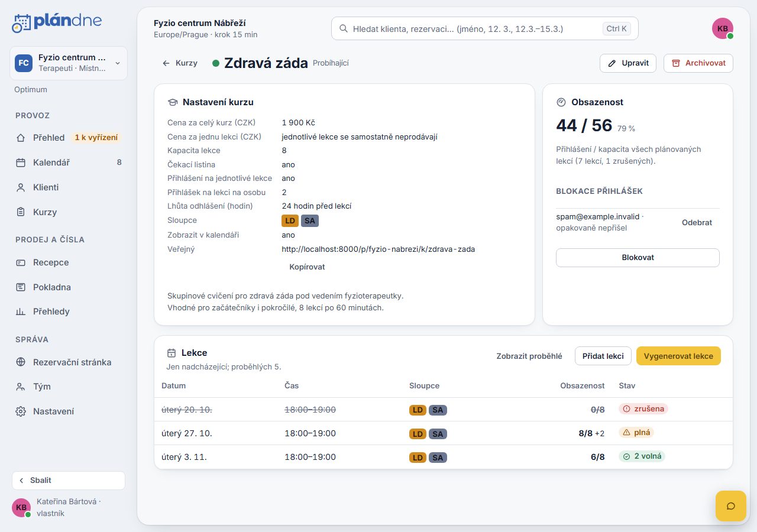The image size is (757, 532).
Task: Open the Přehled menu item
Action: (69, 138)
